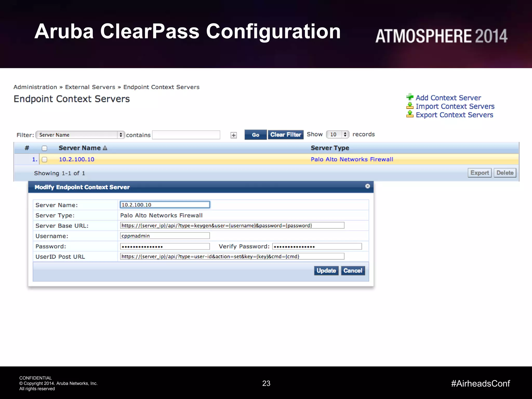Focus the Server Base URL field
This screenshot has height=399, width=532.
click(x=232, y=225)
